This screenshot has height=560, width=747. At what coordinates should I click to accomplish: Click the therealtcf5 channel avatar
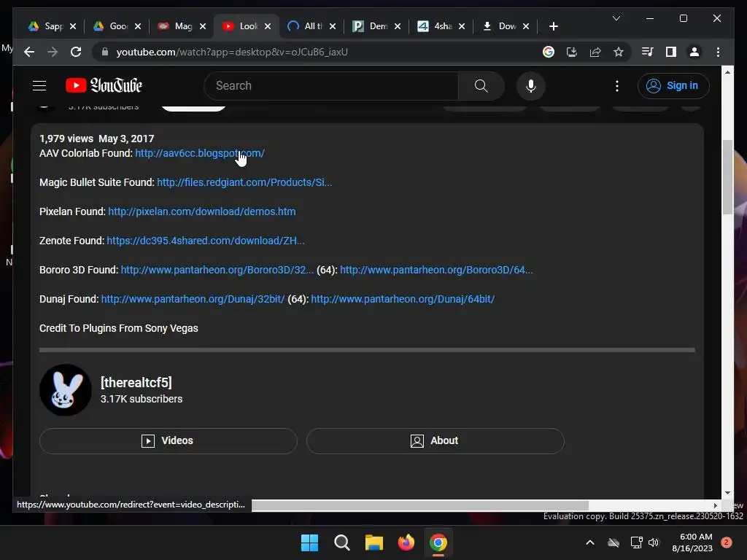point(65,390)
